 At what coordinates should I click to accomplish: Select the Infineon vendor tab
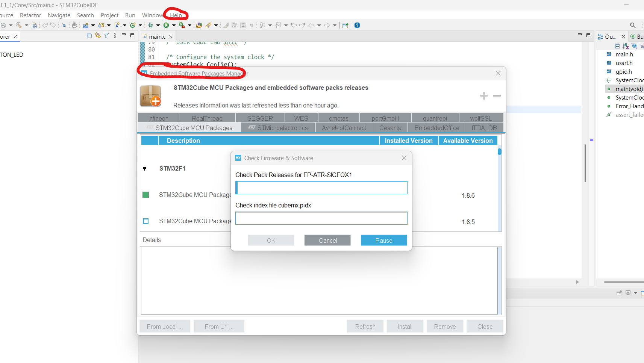pyautogui.click(x=158, y=118)
